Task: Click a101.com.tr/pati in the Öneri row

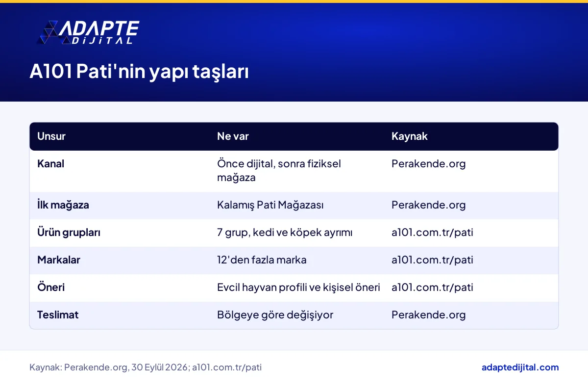Action: point(432,287)
